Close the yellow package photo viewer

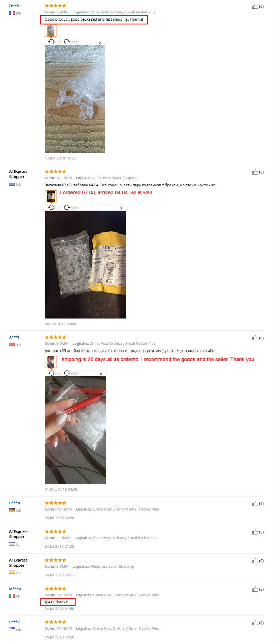coord(121,208)
